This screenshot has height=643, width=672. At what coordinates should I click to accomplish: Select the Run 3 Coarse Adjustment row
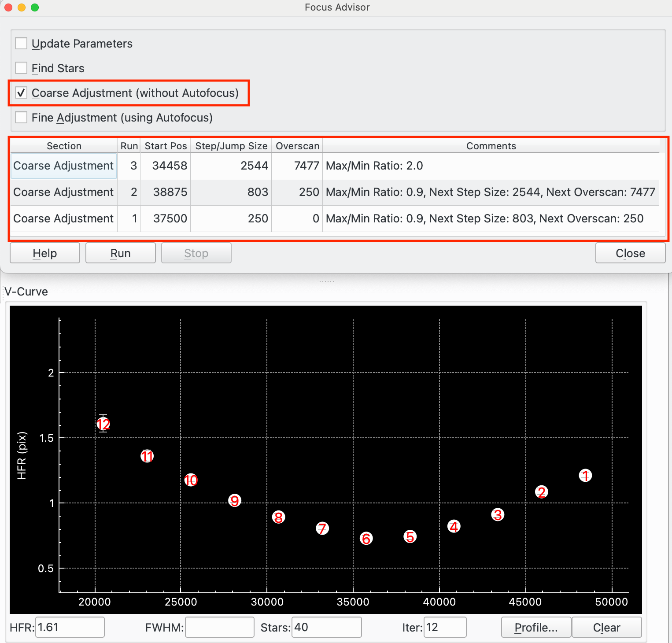pyautogui.click(x=64, y=166)
